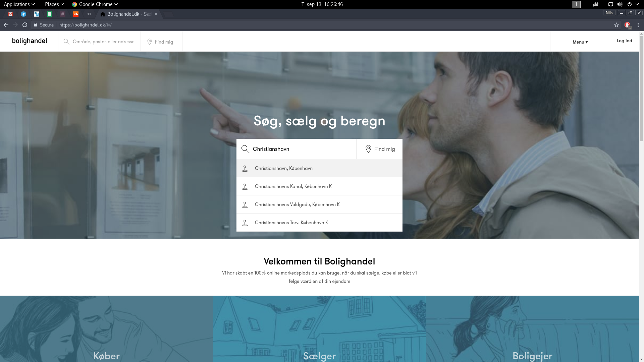Click header location pin icon
Image resolution: width=644 pixels, height=362 pixels.
coord(150,42)
